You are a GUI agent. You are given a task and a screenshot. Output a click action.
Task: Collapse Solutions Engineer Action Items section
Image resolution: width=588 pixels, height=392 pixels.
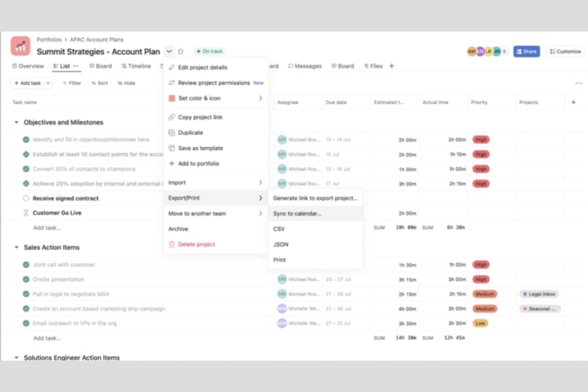pyautogui.click(x=16, y=358)
